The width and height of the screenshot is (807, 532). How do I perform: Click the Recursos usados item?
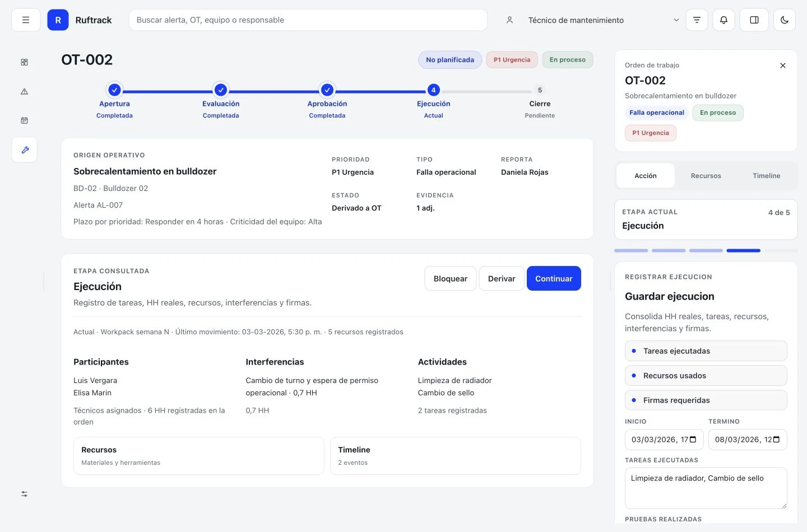[x=706, y=376]
